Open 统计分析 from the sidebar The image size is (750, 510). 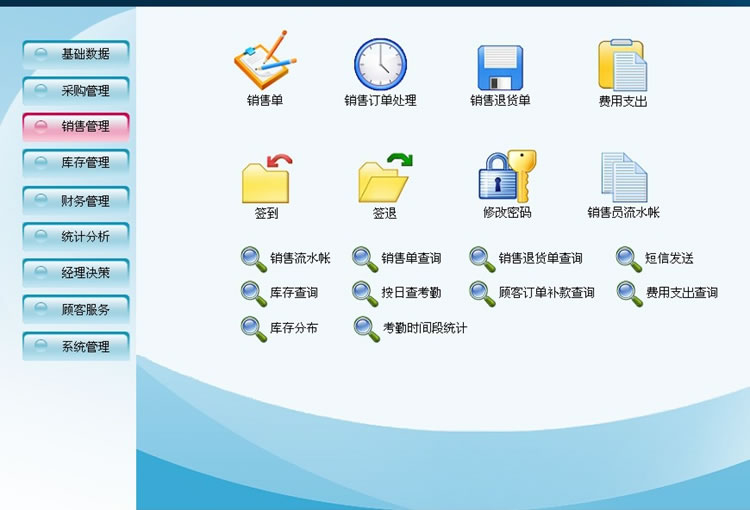76,237
